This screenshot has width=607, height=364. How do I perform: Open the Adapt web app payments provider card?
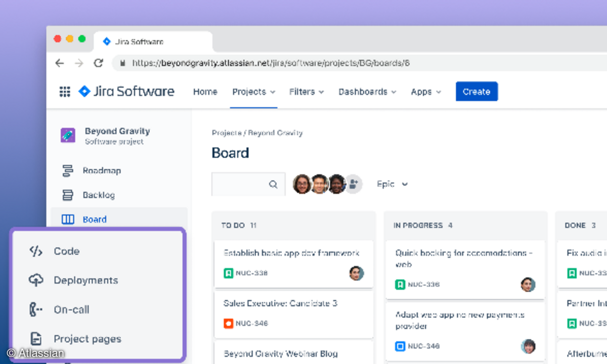point(465,331)
